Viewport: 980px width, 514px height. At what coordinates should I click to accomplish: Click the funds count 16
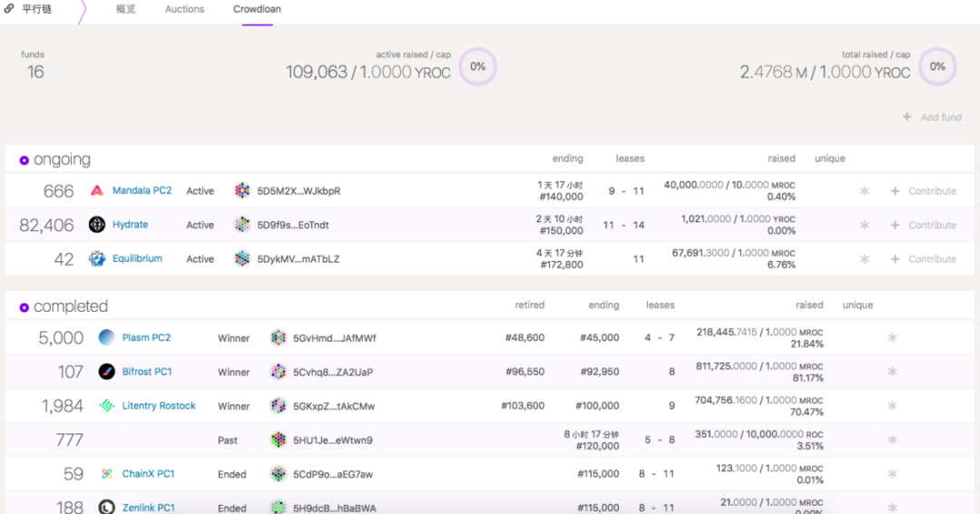pyautogui.click(x=35, y=72)
